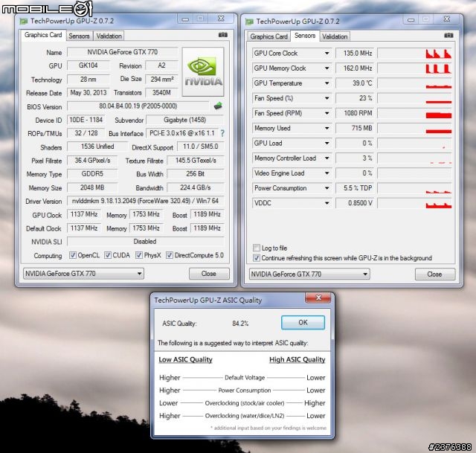This screenshot has width=476, height=453.
Task: Click OK in ASIC Quality dialog
Action: (x=303, y=322)
